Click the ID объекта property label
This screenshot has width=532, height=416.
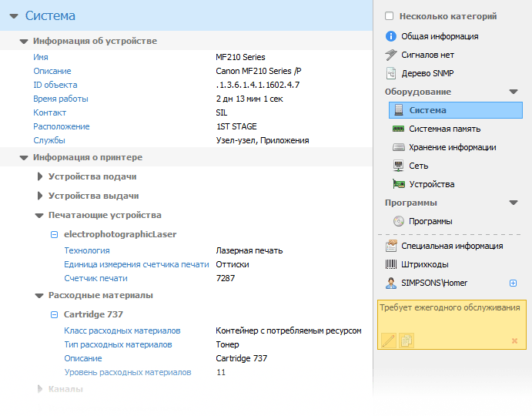point(55,85)
